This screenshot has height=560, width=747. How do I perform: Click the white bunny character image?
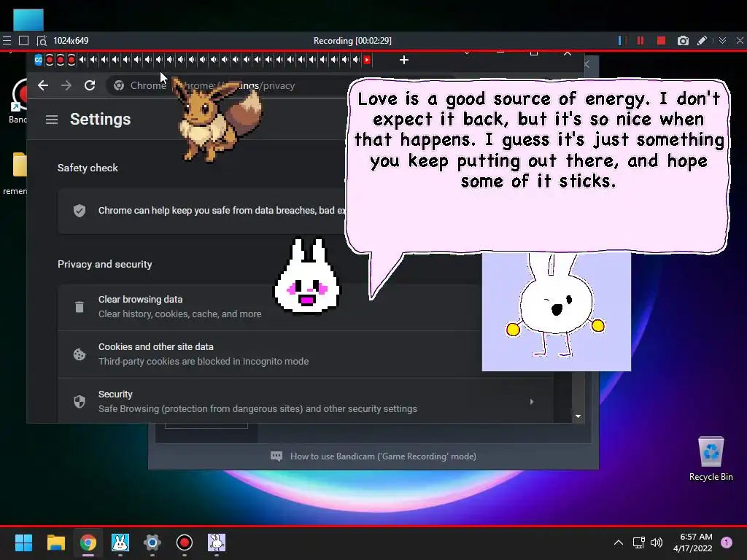point(557,311)
